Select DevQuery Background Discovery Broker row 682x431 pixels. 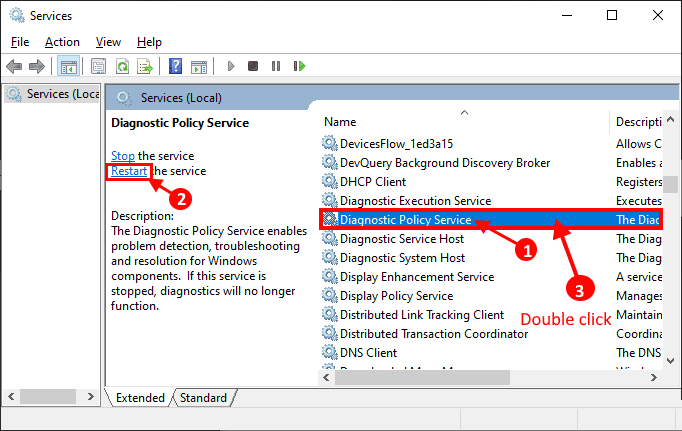click(491, 163)
